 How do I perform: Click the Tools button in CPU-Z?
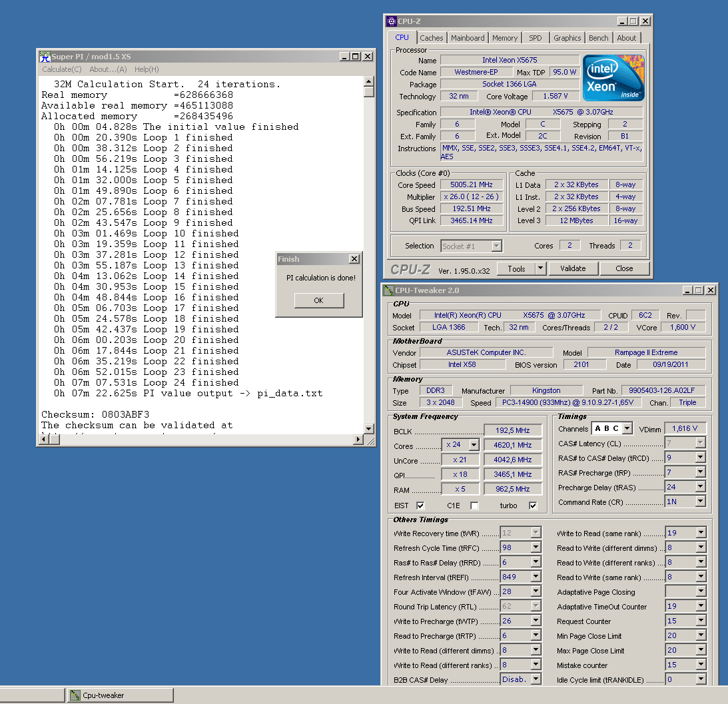click(x=516, y=268)
